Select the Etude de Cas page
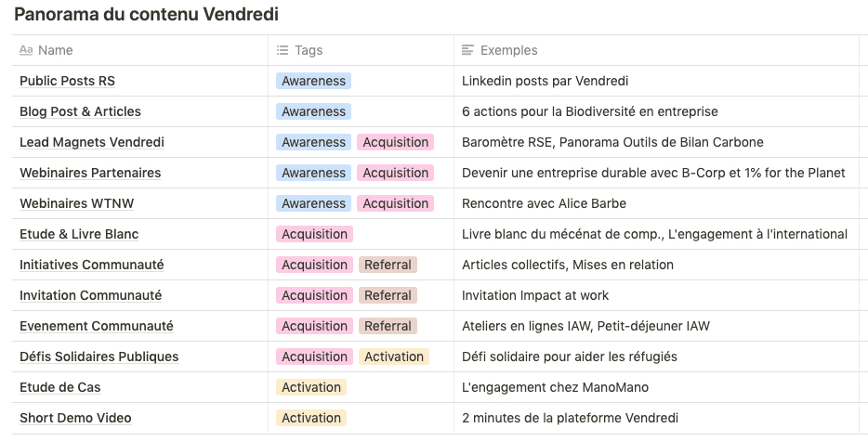Viewport: 868px width, 441px height. point(59,387)
